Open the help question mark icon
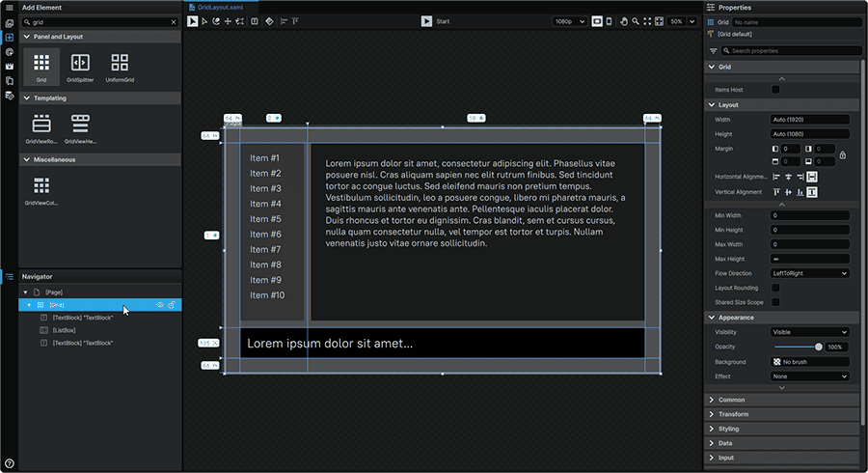This screenshot has height=473, width=868. [10, 463]
